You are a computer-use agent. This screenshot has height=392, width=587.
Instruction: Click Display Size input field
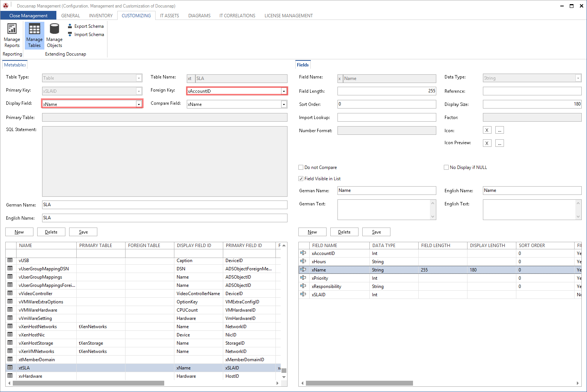click(x=532, y=104)
